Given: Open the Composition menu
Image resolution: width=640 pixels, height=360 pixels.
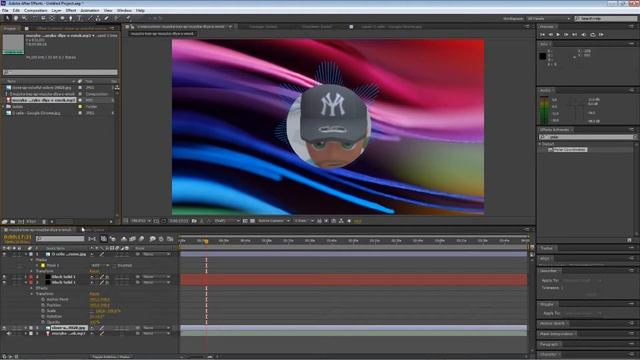Looking at the screenshot, I should coord(36,10).
